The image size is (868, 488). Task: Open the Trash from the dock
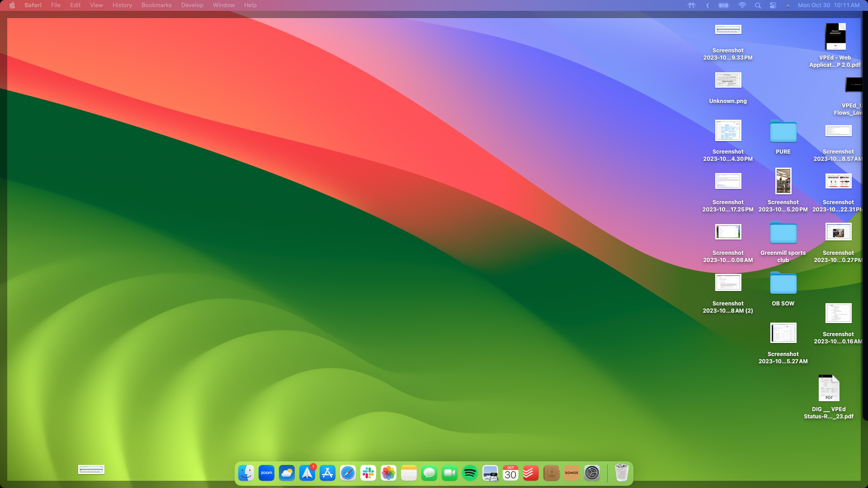(622, 473)
